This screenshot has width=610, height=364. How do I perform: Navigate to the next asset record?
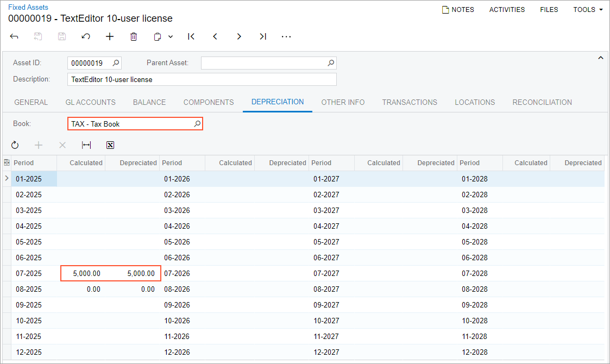[x=239, y=36]
